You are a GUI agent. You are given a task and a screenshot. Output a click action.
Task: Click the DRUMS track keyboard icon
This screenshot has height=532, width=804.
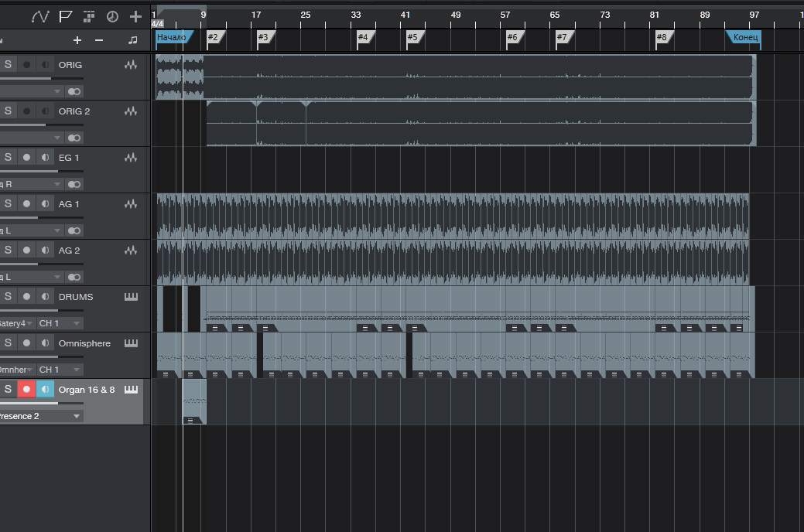click(x=132, y=297)
